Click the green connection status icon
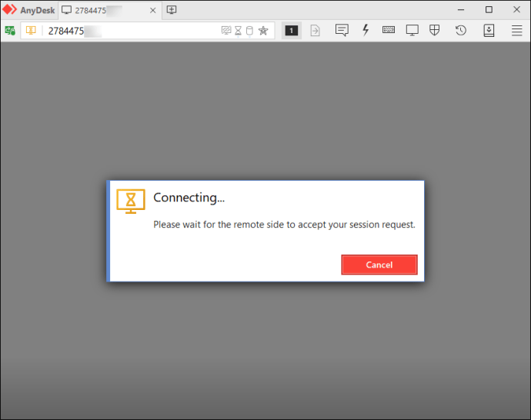The width and height of the screenshot is (531, 420). click(x=10, y=31)
